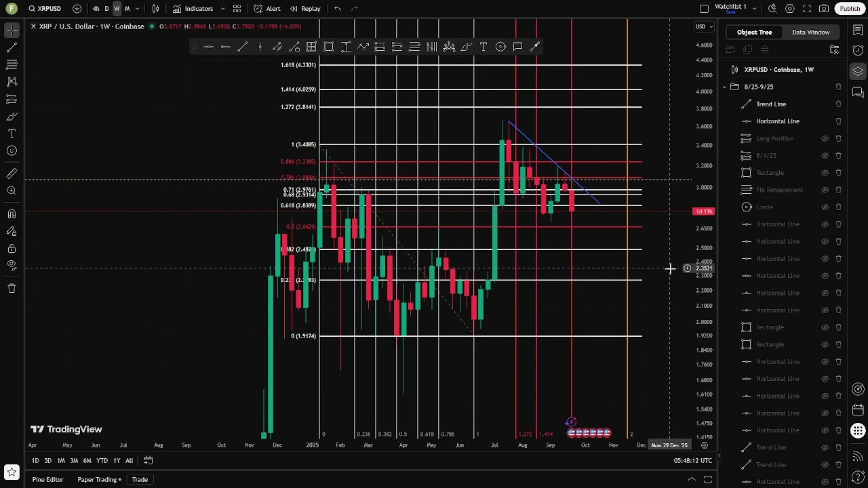Select the text T tool in favorites toolbar
The height and width of the screenshot is (488, 868).
click(483, 47)
